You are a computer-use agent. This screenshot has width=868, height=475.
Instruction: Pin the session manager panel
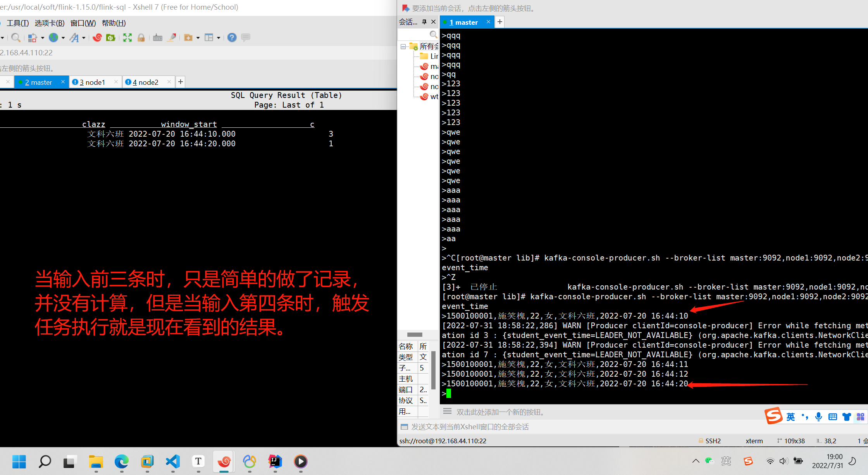[x=424, y=22]
